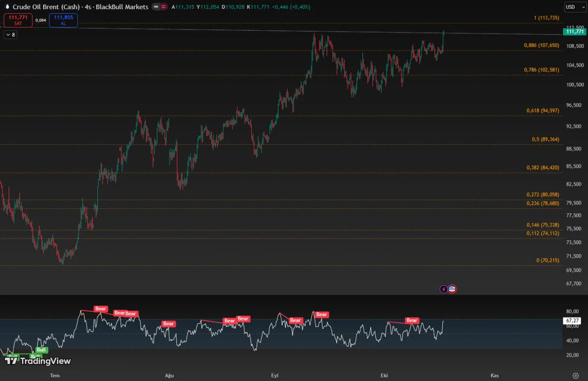Click the AL buy button
The height and width of the screenshot is (381, 588).
click(63, 20)
